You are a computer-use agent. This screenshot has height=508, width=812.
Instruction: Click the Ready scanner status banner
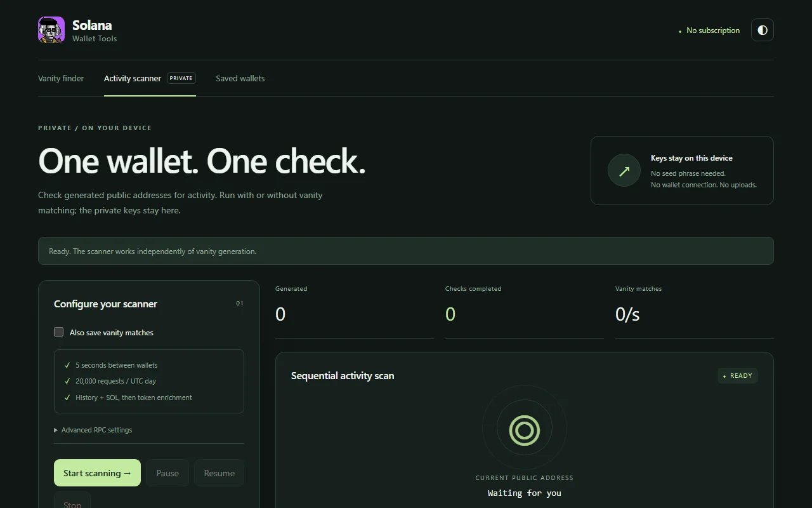406,251
